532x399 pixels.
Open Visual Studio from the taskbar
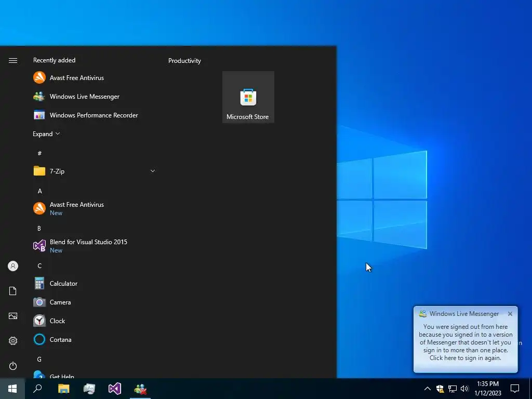tap(115, 389)
